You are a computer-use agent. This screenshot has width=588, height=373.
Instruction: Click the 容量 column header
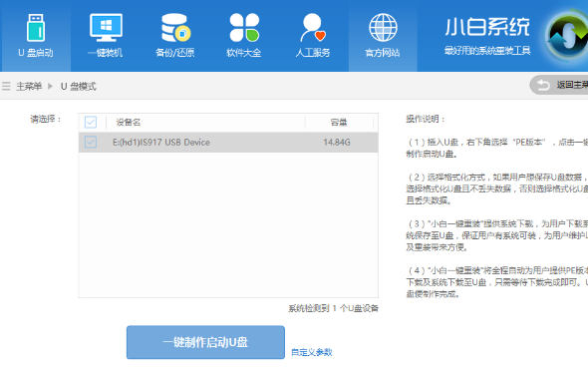coord(339,122)
